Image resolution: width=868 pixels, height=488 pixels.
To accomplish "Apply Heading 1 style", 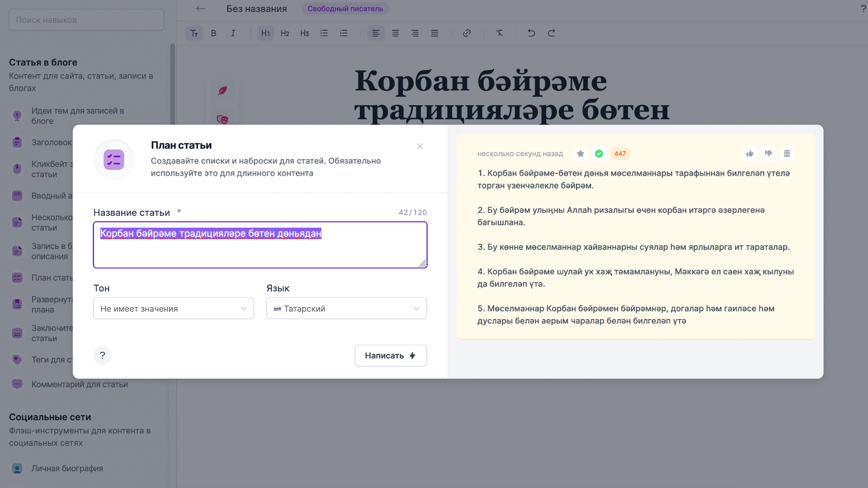I will (x=265, y=33).
